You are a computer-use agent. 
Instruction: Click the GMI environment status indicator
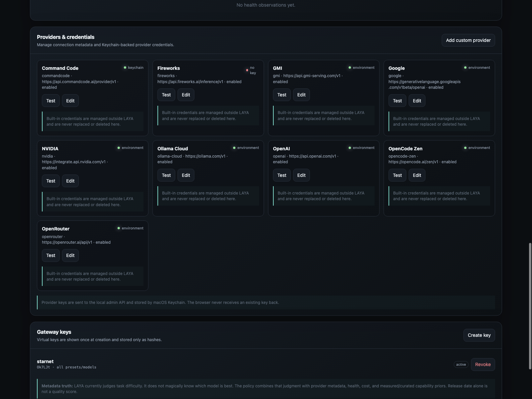tap(361, 67)
